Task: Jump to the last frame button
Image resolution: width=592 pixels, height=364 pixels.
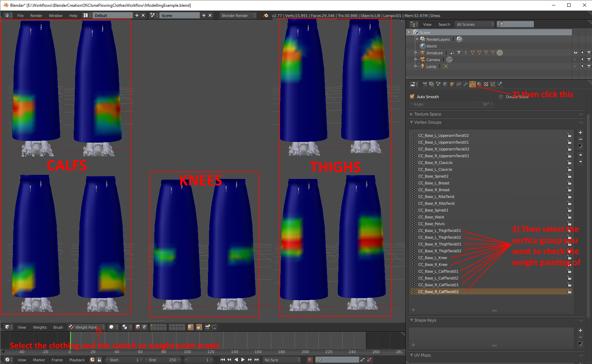Action: click(x=257, y=360)
